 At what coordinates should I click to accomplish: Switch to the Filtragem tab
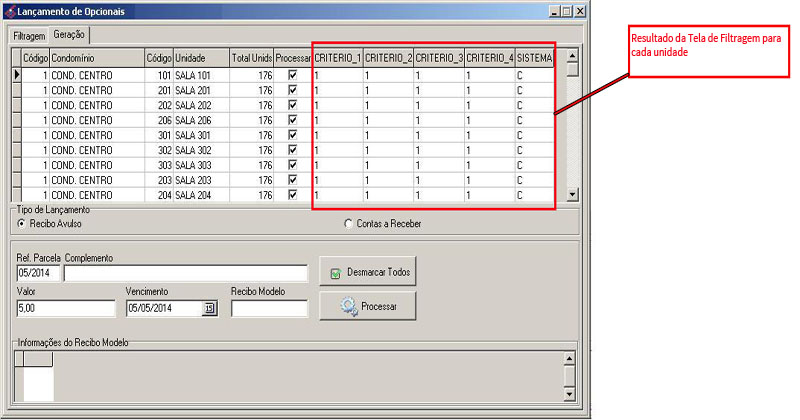(x=30, y=33)
